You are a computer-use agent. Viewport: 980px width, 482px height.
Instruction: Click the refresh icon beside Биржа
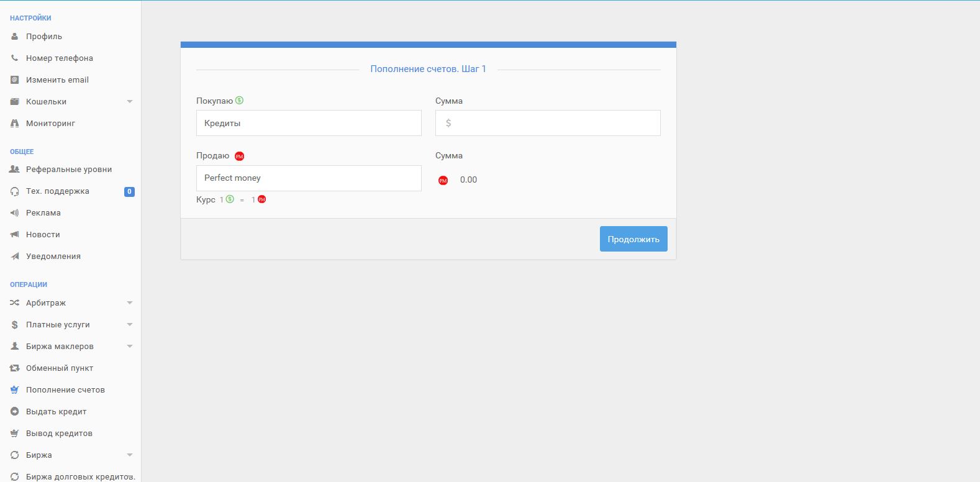(x=15, y=455)
